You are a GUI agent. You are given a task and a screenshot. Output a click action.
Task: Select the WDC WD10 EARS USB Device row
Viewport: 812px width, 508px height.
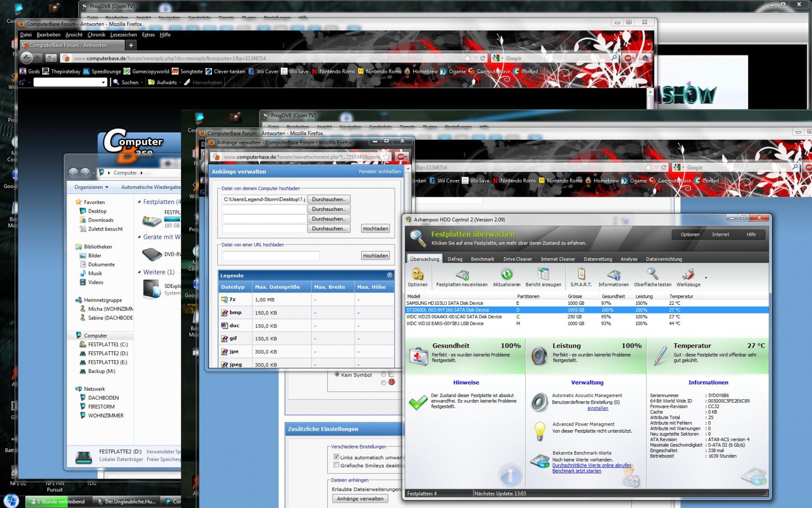click(x=587, y=323)
